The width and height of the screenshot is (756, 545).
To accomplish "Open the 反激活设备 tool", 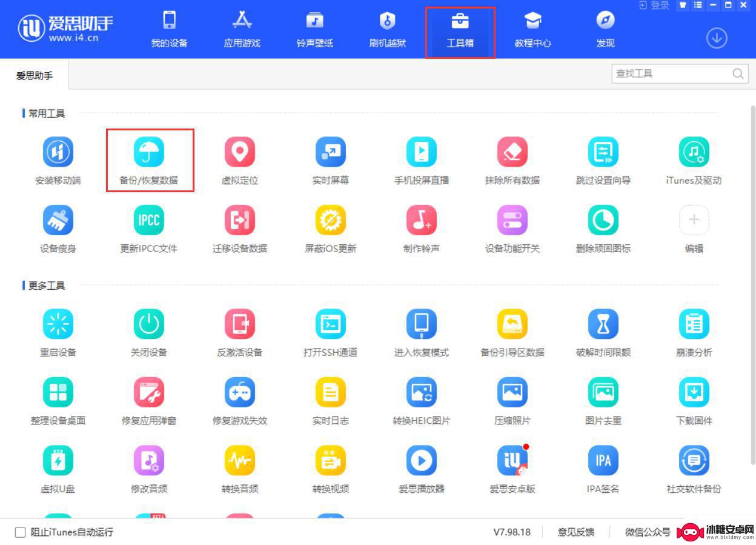I will (240, 324).
